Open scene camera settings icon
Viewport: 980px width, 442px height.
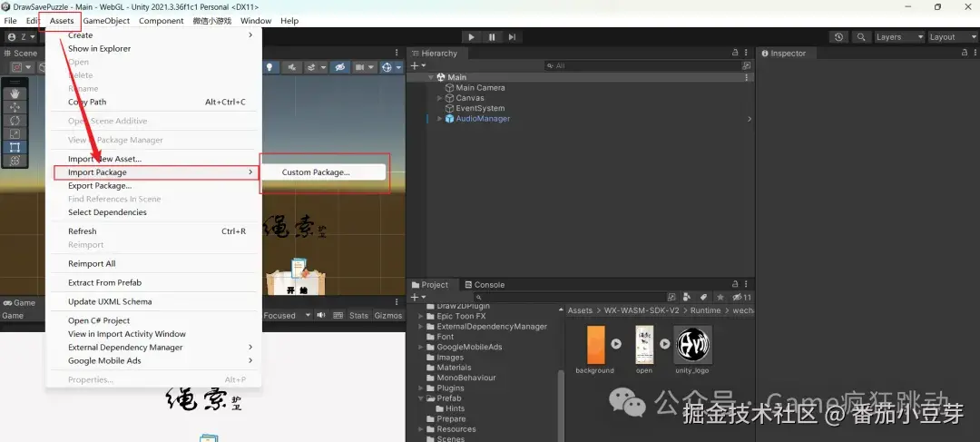pyautogui.click(x=360, y=67)
